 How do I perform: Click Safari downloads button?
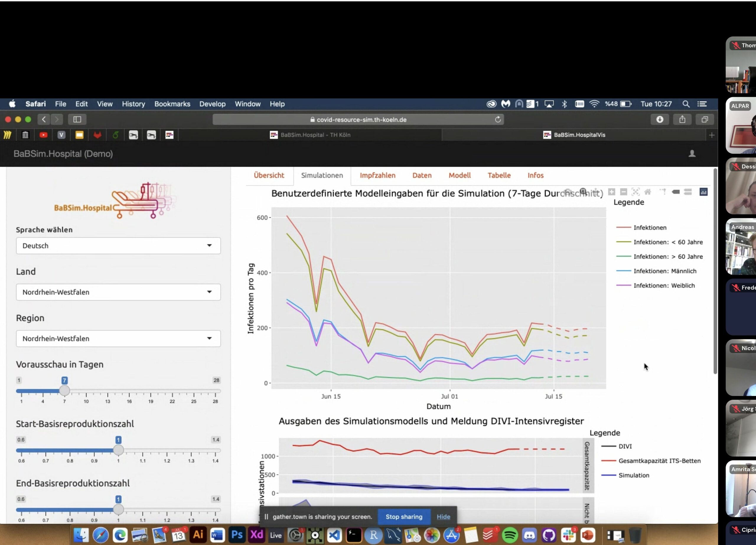pyautogui.click(x=660, y=119)
